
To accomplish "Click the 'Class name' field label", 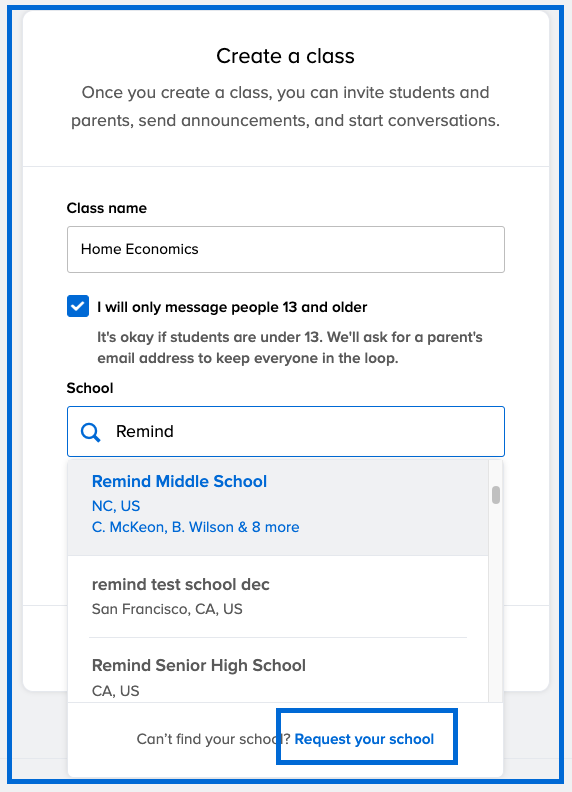I will click(107, 208).
